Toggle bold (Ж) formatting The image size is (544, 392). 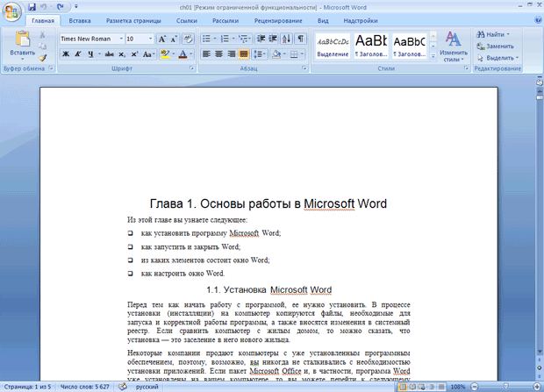[66, 54]
